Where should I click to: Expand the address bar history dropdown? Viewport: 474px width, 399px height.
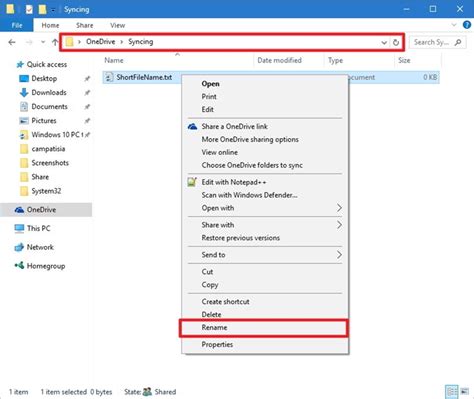tap(384, 42)
